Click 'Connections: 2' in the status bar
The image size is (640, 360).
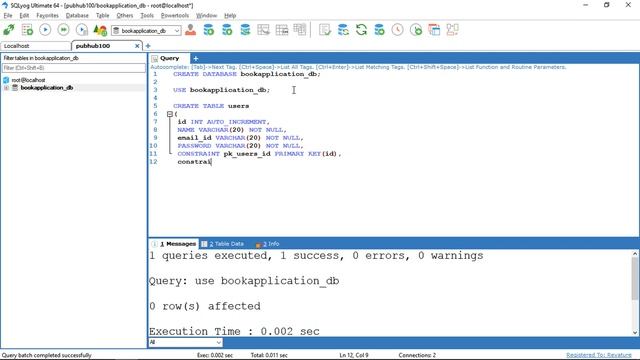pos(417,355)
